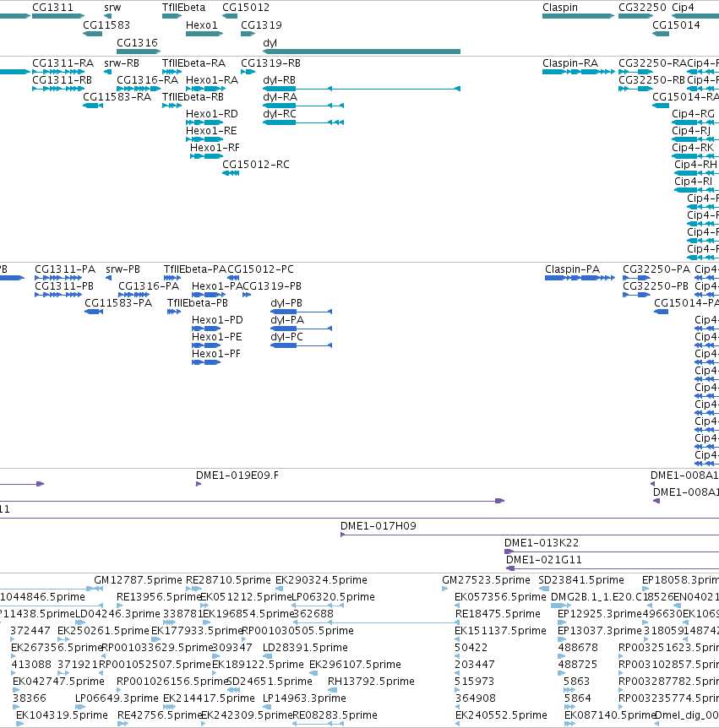The width and height of the screenshot is (719, 728).
Task: Select BAC end DME1-019E09.F
Action: [x=237, y=475]
